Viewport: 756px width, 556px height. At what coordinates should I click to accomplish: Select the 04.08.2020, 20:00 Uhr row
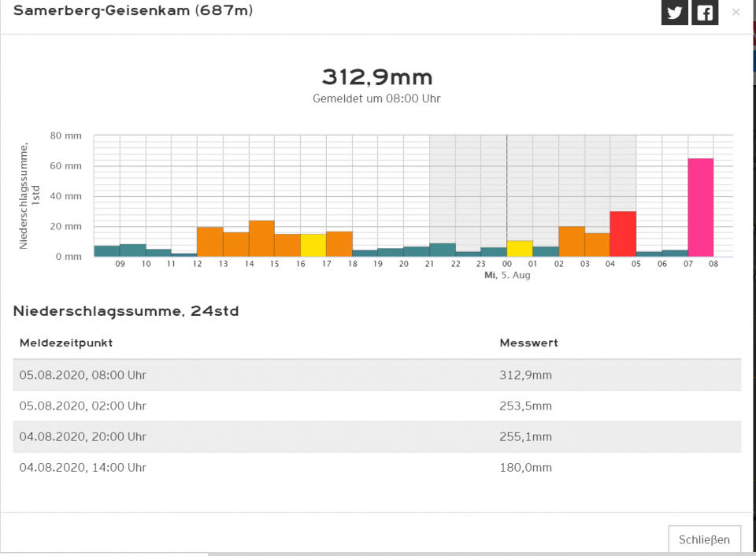click(x=376, y=437)
